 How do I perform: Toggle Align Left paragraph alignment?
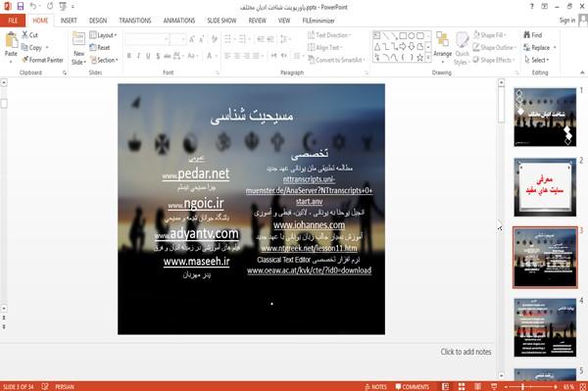click(x=227, y=56)
